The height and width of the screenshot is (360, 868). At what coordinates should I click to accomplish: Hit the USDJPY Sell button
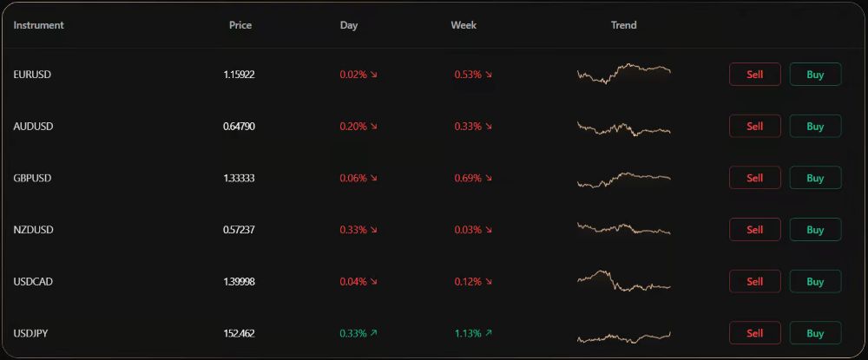[754, 334]
